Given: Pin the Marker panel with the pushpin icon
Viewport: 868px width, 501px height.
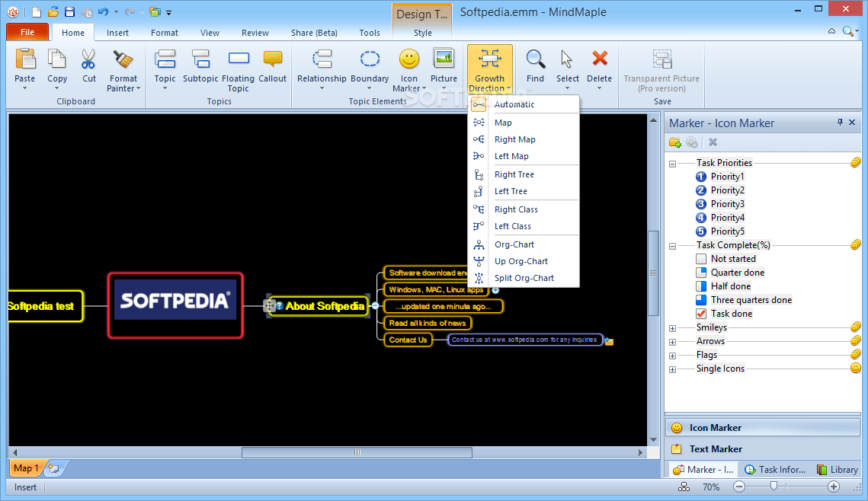Looking at the screenshot, I should [840, 123].
